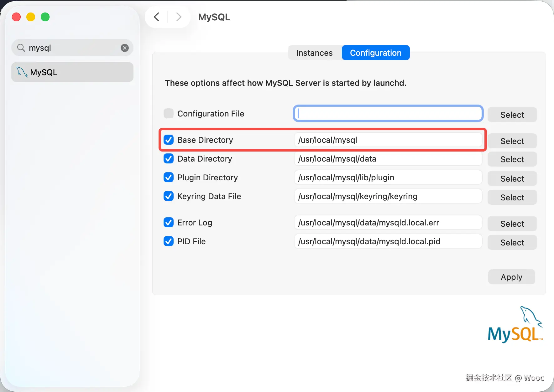Focus the Configuration File path field
The height and width of the screenshot is (392, 554).
tap(388, 113)
